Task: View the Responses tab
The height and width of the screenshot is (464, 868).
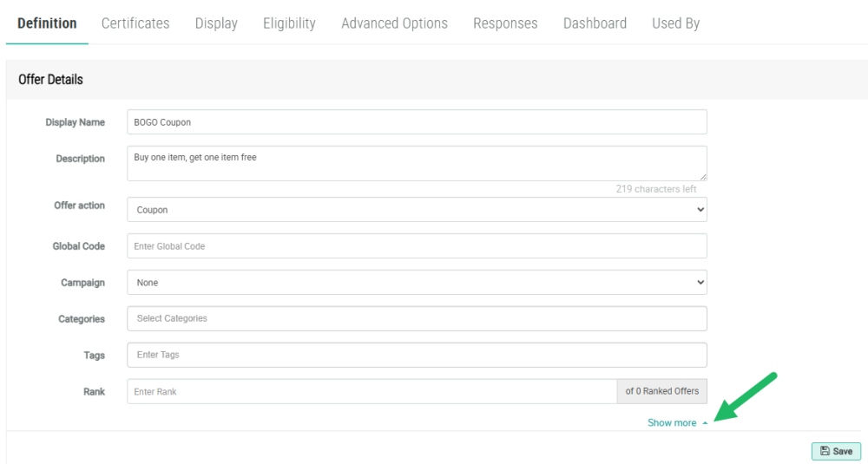Action: (505, 23)
